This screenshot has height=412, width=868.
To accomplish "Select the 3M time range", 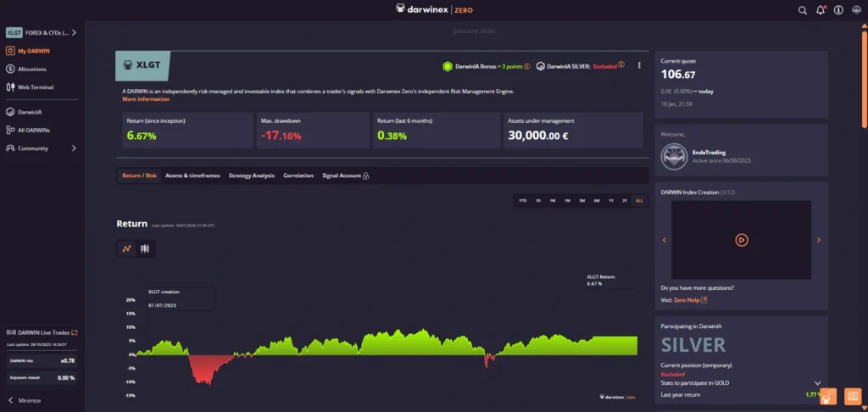I will (x=581, y=200).
